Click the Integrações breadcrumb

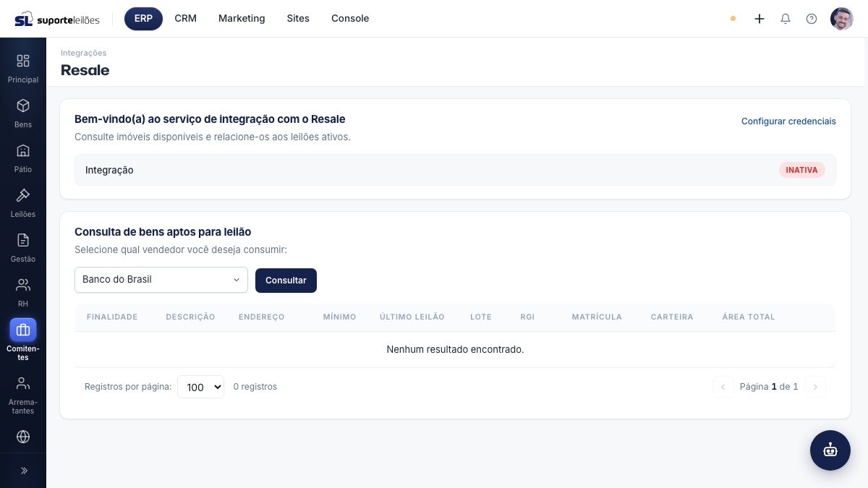[x=84, y=53]
